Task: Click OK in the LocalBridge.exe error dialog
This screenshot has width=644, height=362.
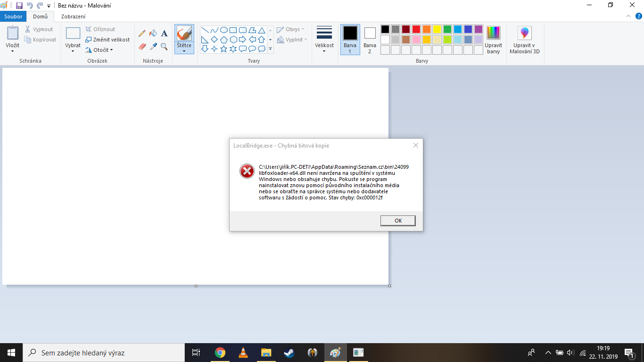Action: tap(398, 221)
